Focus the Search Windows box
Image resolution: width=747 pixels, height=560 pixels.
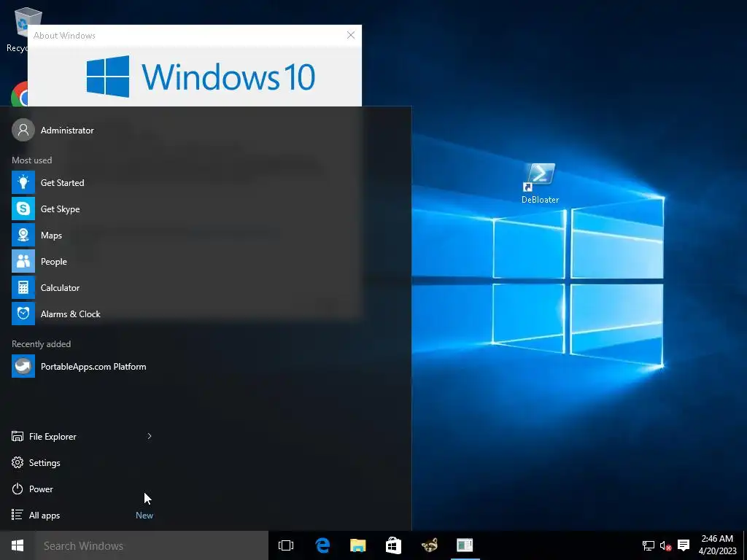click(x=152, y=545)
